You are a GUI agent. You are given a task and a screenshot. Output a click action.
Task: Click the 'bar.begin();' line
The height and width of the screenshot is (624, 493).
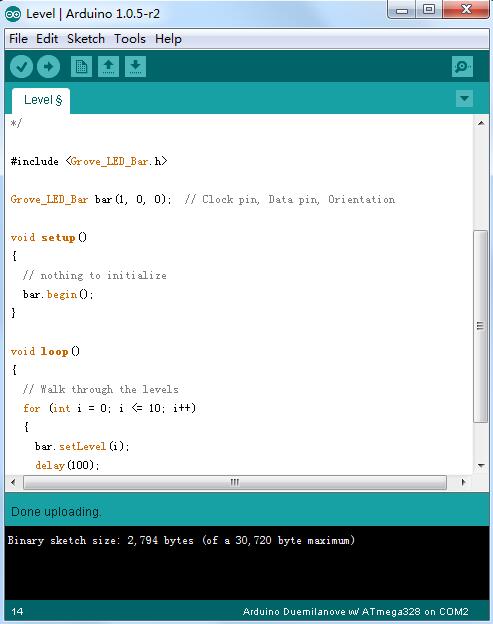58,294
